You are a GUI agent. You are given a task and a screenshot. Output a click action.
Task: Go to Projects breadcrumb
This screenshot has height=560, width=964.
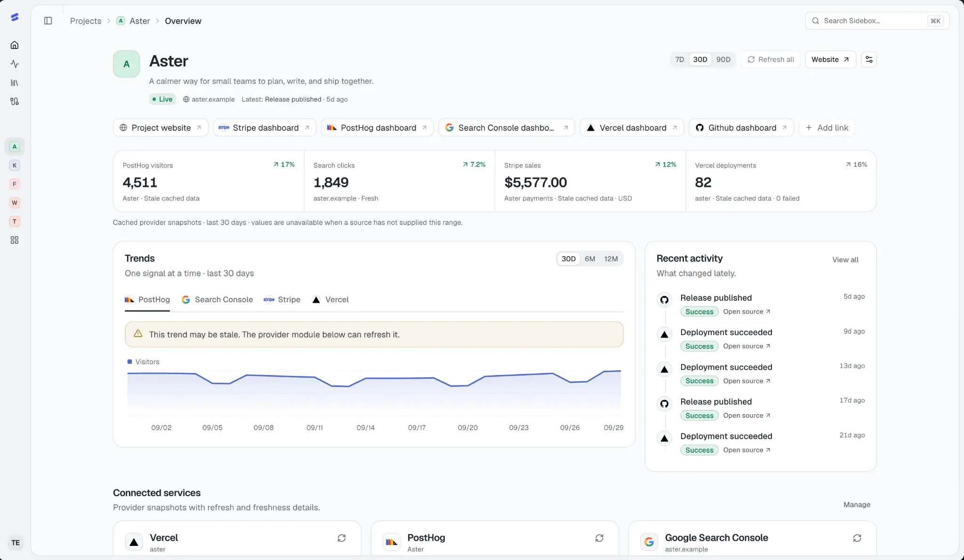(x=86, y=21)
